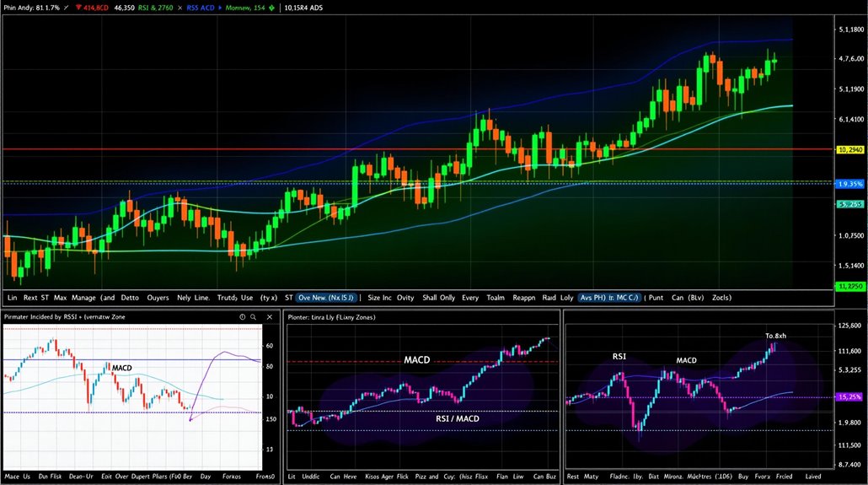The height and width of the screenshot is (485, 868).
Task: Click the Lin toolbar item
Action: click(x=12, y=298)
